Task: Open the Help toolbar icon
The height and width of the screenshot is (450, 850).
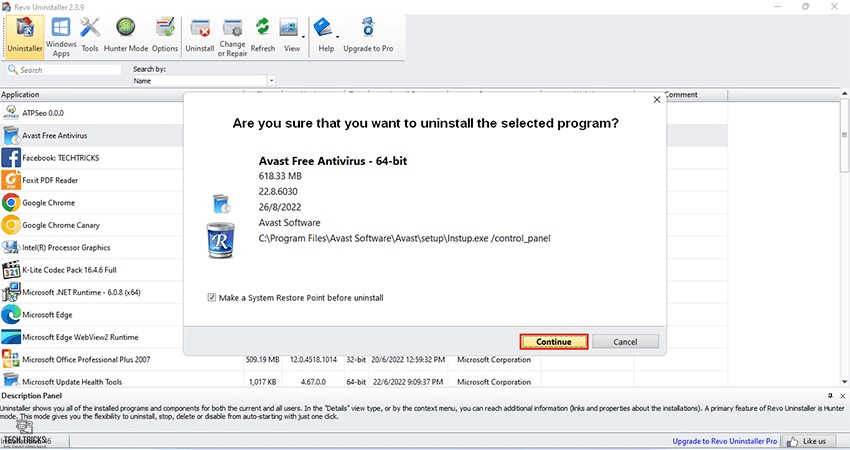Action: pyautogui.click(x=326, y=36)
